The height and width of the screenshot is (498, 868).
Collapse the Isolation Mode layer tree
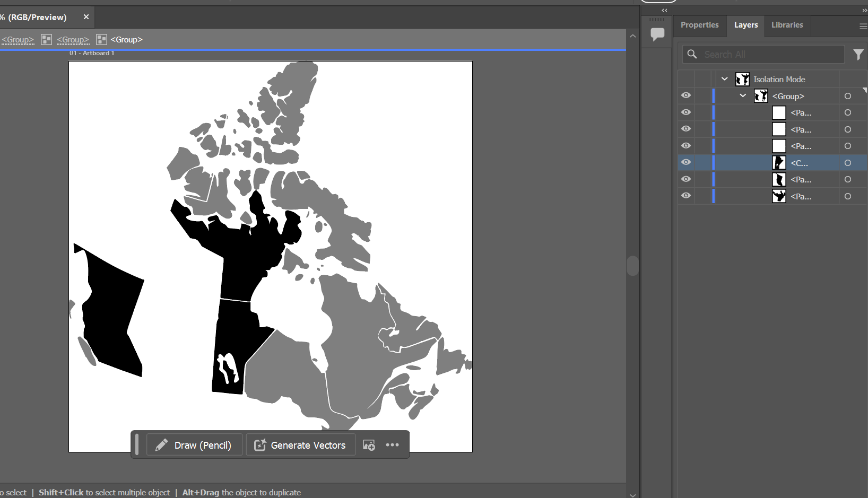pos(724,79)
